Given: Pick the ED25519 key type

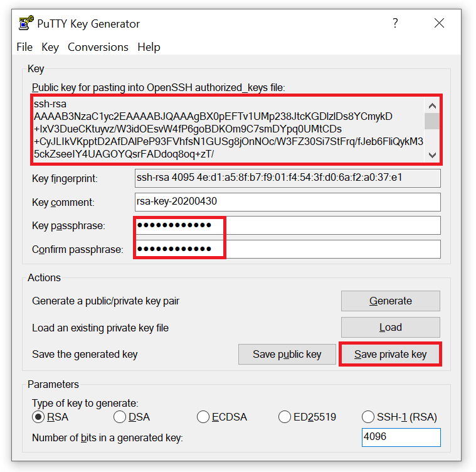Looking at the screenshot, I should [x=285, y=417].
